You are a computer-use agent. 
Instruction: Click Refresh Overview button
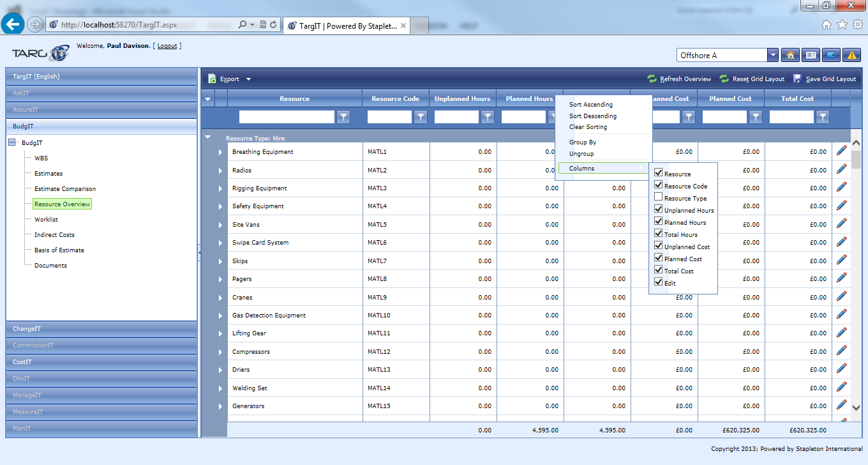tap(679, 79)
